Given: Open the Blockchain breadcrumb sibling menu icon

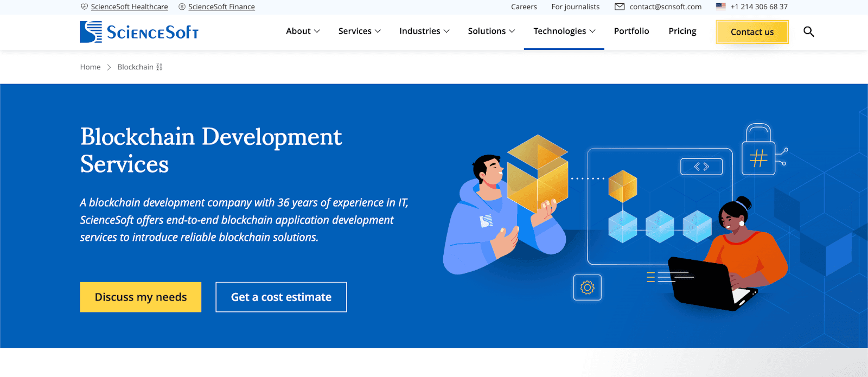Looking at the screenshot, I should pyautogui.click(x=159, y=67).
